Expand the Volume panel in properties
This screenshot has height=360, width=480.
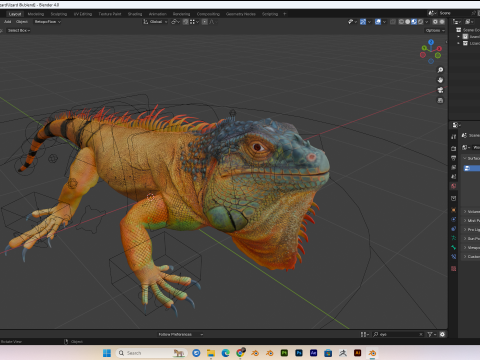click(471, 211)
